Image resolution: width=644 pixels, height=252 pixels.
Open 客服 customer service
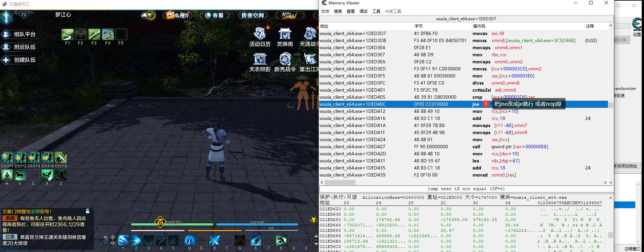click(x=215, y=15)
